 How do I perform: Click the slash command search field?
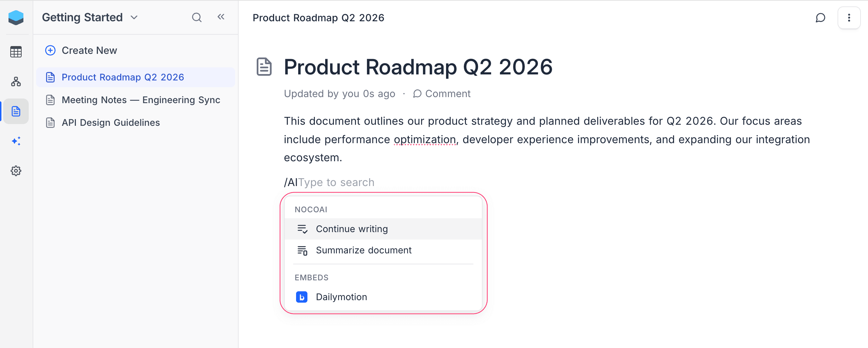(336, 183)
